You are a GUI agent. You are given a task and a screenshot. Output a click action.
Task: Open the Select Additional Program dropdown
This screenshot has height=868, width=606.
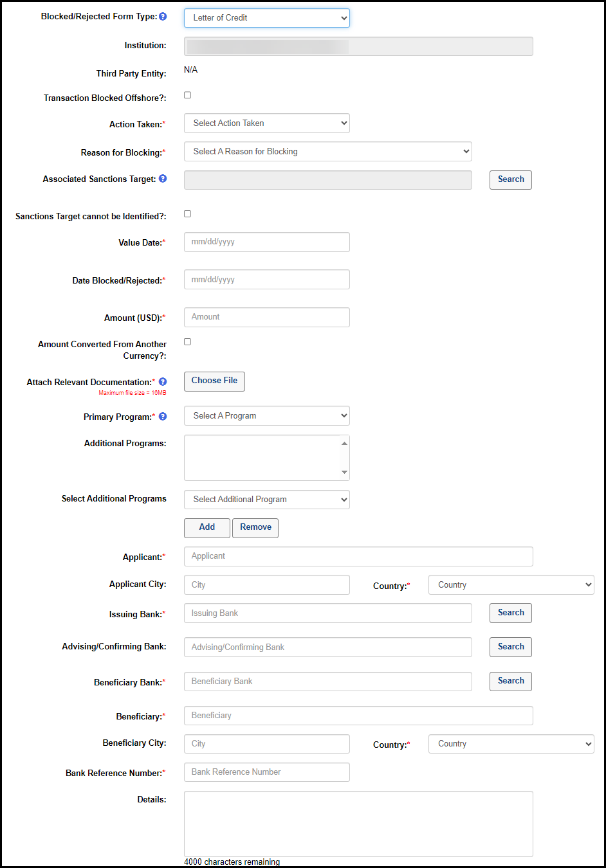tap(266, 500)
